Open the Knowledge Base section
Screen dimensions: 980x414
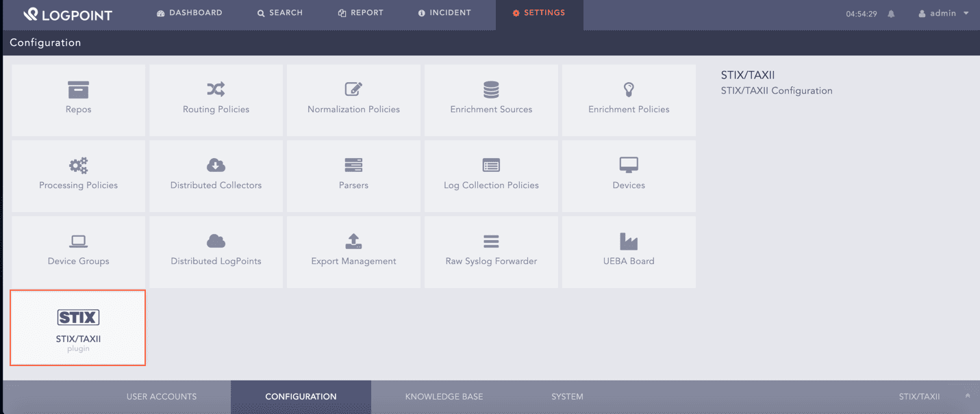tap(444, 397)
